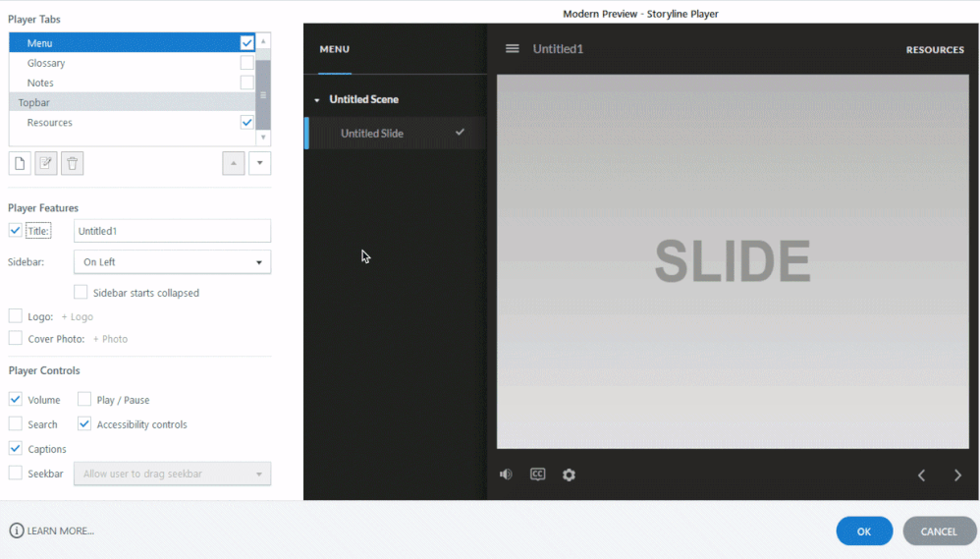Uncheck the Captions checkbox
The image size is (980, 559).
[x=15, y=448]
